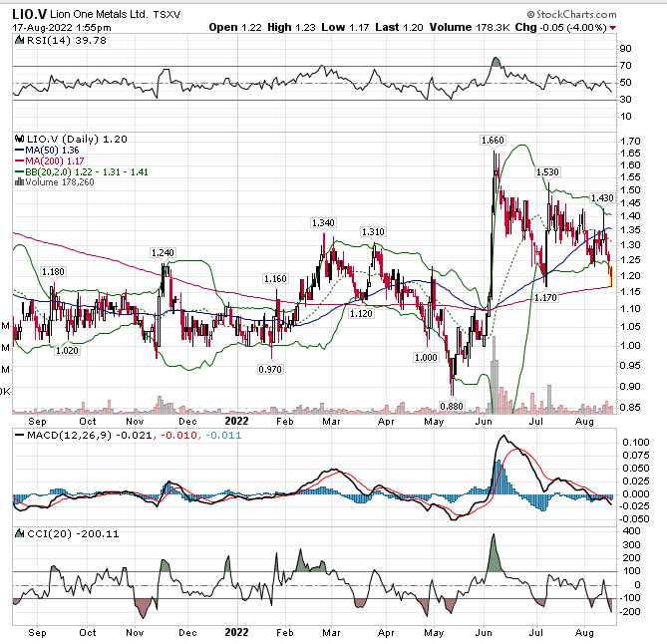
Task: Click the Low 1.17 quote value
Action: coord(345,28)
